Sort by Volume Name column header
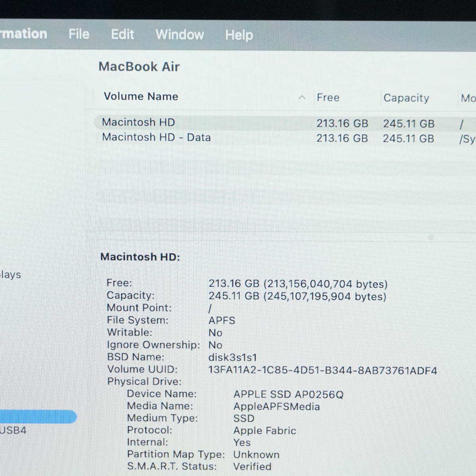The width and height of the screenshot is (476, 476). point(141,96)
